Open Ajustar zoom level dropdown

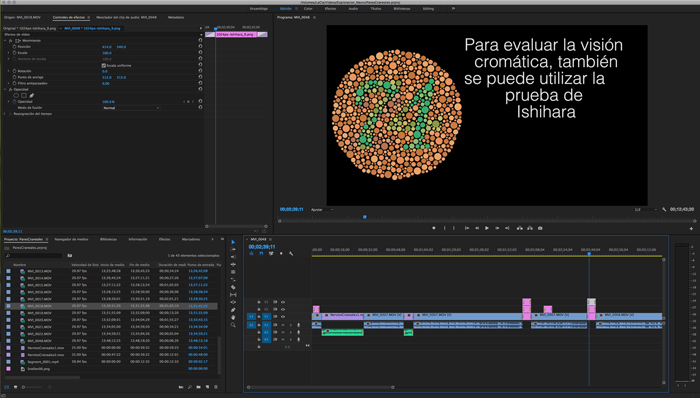click(x=322, y=209)
